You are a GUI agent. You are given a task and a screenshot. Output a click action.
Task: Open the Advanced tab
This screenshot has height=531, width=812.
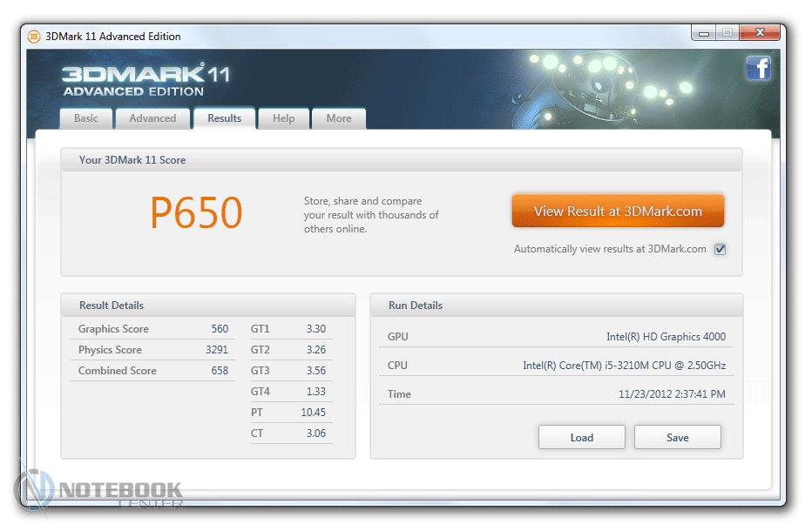(152, 118)
